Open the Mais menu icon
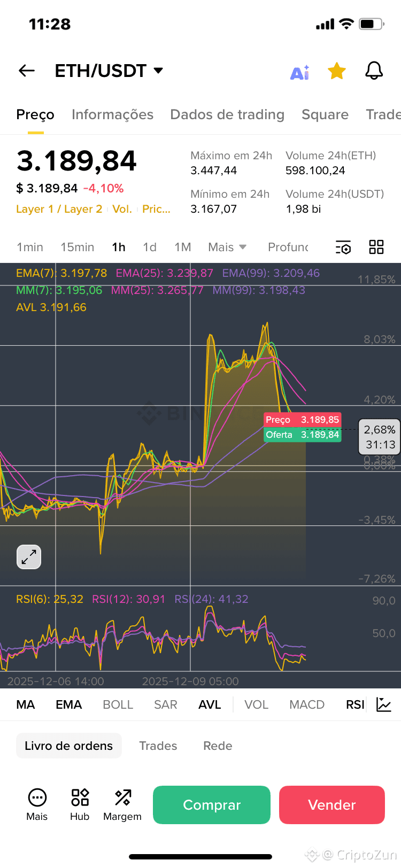The height and width of the screenshot is (868, 401). click(37, 805)
